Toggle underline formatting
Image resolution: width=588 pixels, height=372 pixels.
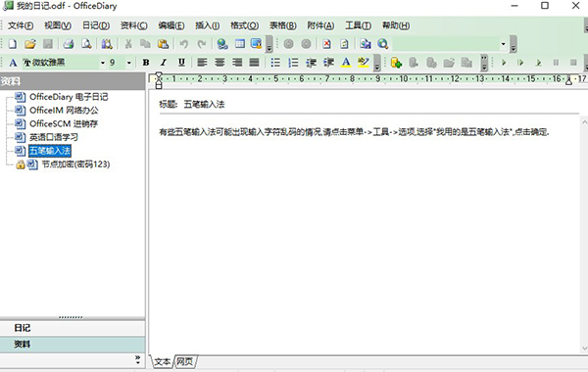click(181, 63)
